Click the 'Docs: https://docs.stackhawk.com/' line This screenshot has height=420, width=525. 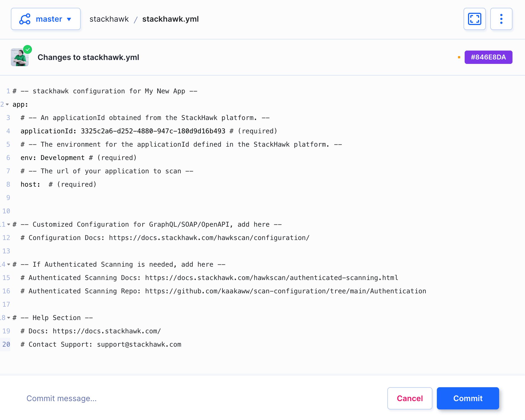tap(91, 331)
